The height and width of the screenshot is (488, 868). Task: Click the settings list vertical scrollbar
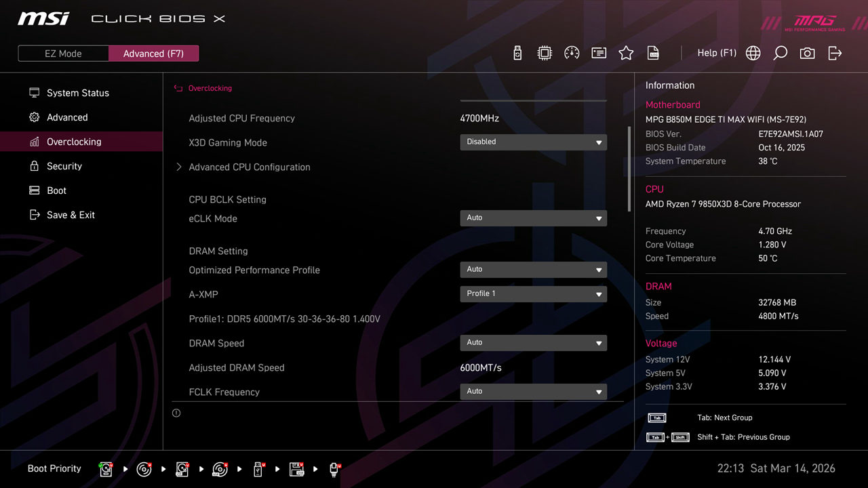629,169
